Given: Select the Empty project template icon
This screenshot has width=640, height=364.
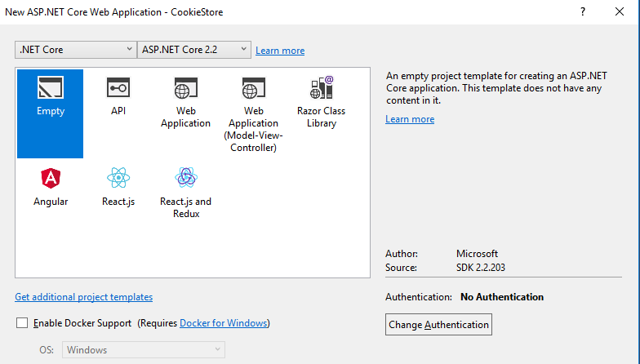Looking at the screenshot, I should click(x=51, y=87).
